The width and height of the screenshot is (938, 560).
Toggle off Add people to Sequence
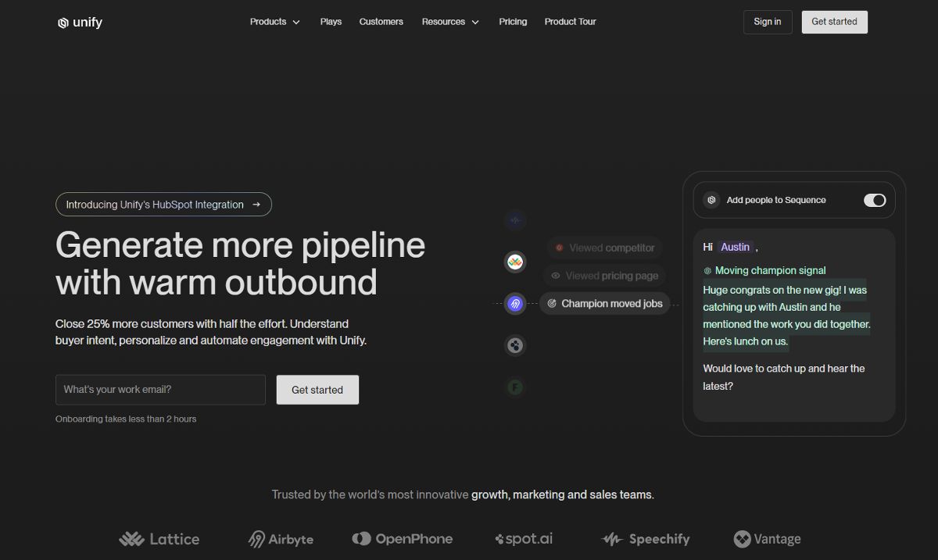click(875, 200)
